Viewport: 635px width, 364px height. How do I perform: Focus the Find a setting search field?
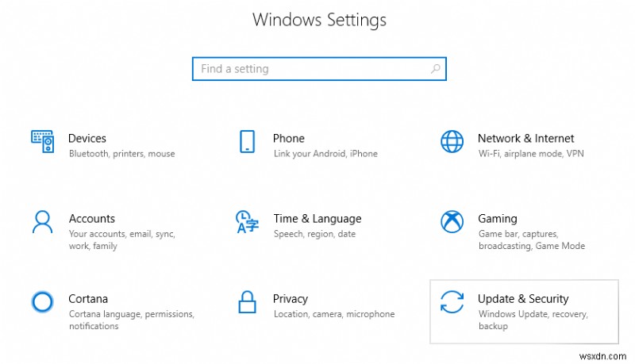click(x=319, y=69)
